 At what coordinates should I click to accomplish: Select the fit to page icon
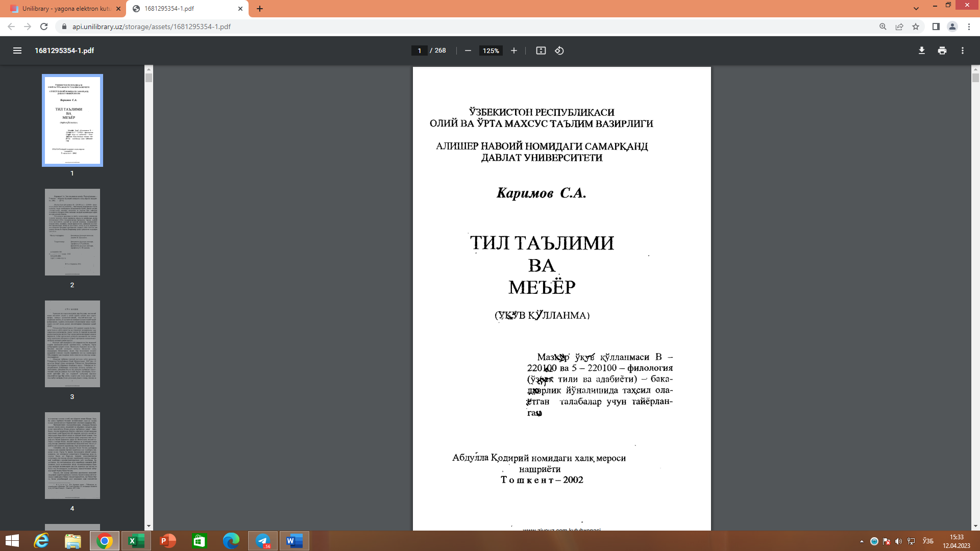pos(541,51)
